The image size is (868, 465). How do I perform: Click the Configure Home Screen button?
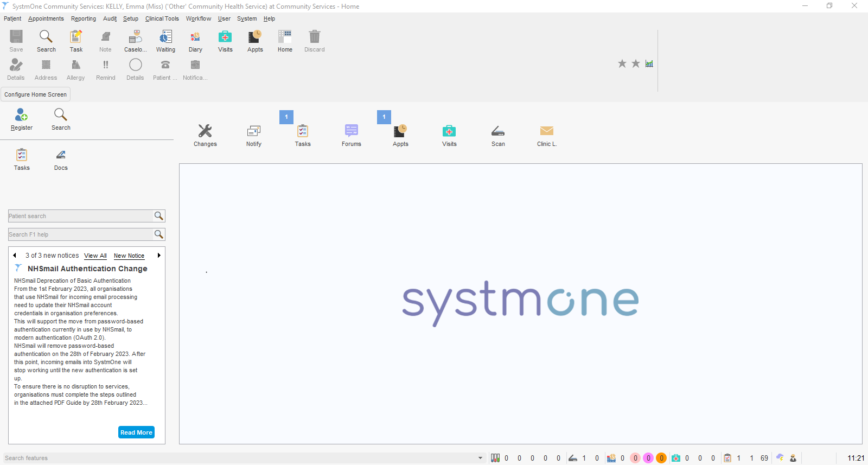pyautogui.click(x=36, y=94)
